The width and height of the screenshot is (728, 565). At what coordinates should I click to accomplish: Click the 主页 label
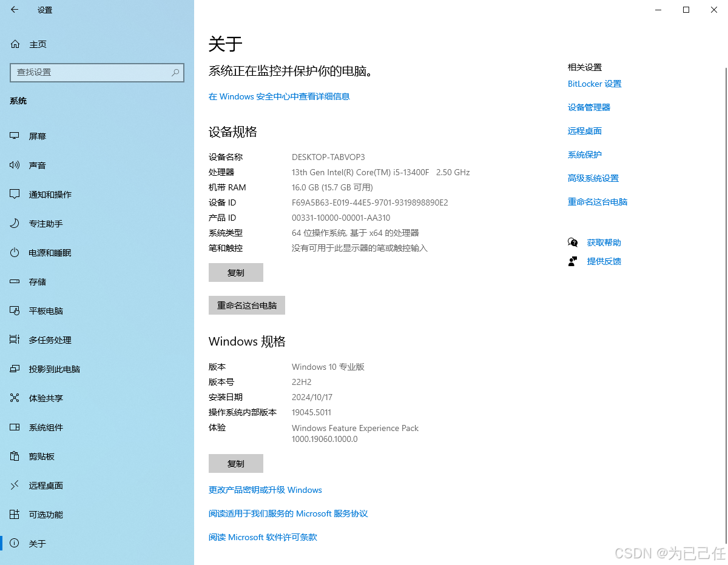tap(38, 44)
